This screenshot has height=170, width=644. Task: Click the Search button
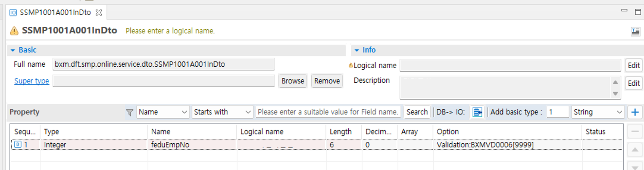pos(417,112)
